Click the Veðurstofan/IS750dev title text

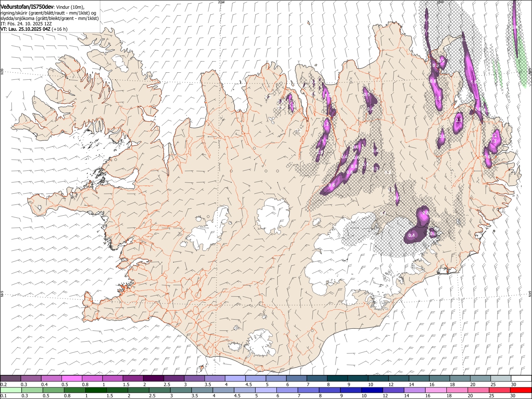27,7
